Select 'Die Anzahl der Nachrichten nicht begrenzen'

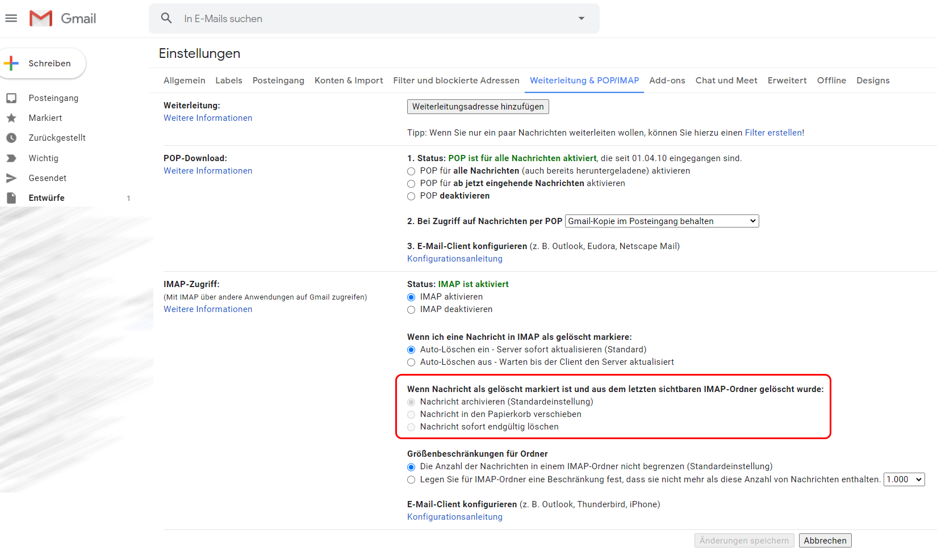coord(411,467)
